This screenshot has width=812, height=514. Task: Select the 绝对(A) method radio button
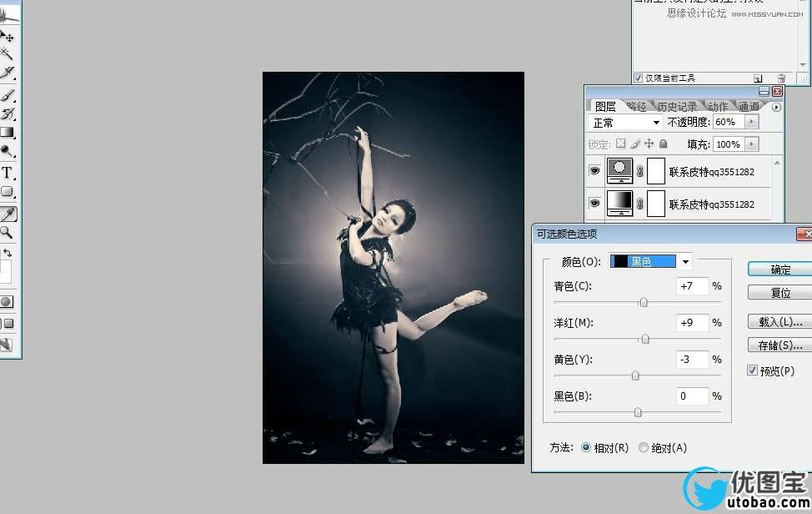click(643, 447)
